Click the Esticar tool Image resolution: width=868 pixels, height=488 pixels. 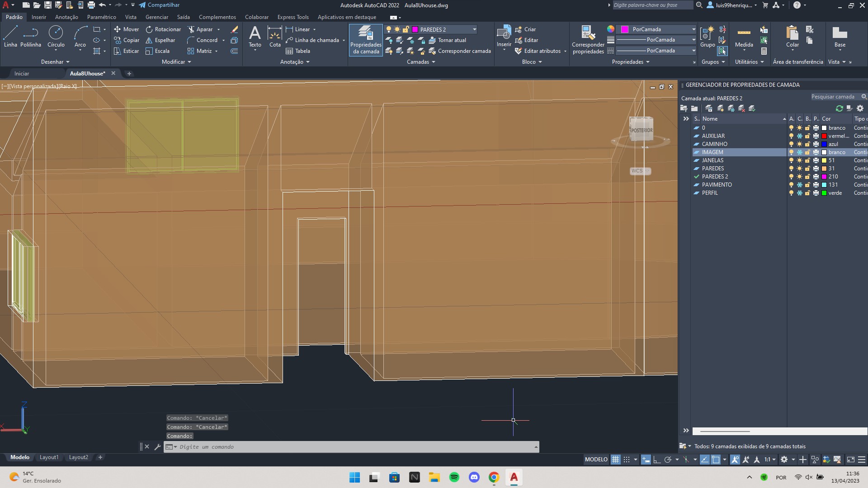pos(126,51)
